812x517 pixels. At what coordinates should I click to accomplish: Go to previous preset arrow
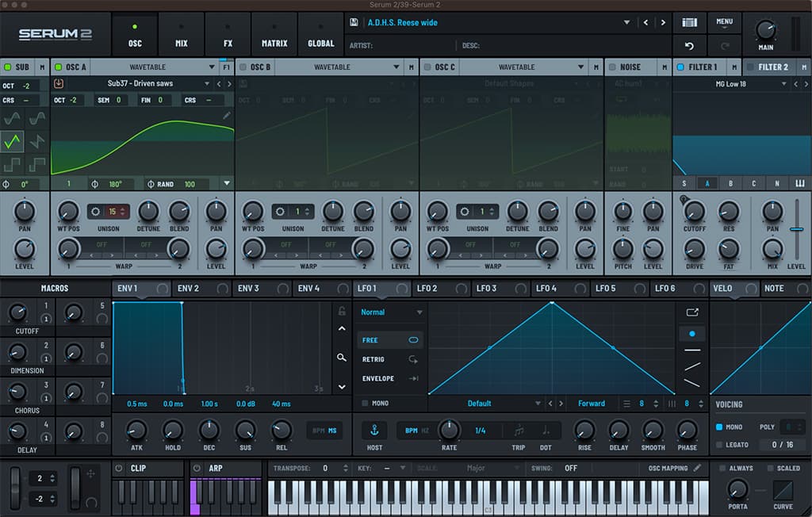pos(645,22)
